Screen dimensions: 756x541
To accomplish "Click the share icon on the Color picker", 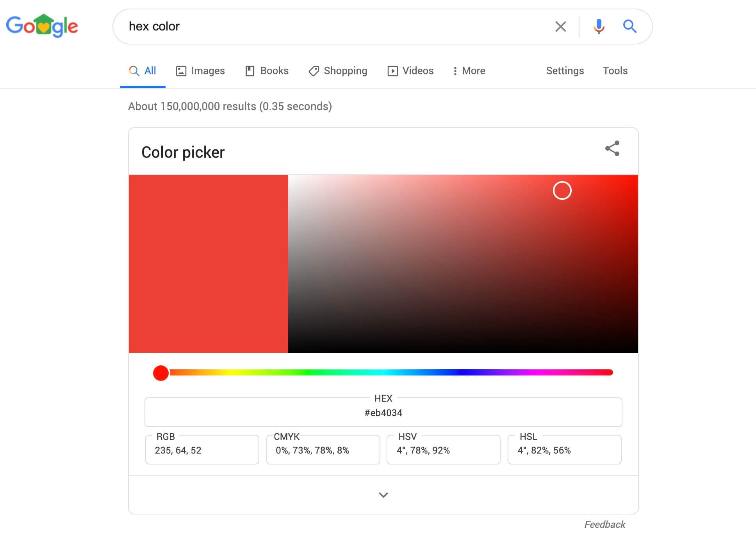I will point(612,149).
